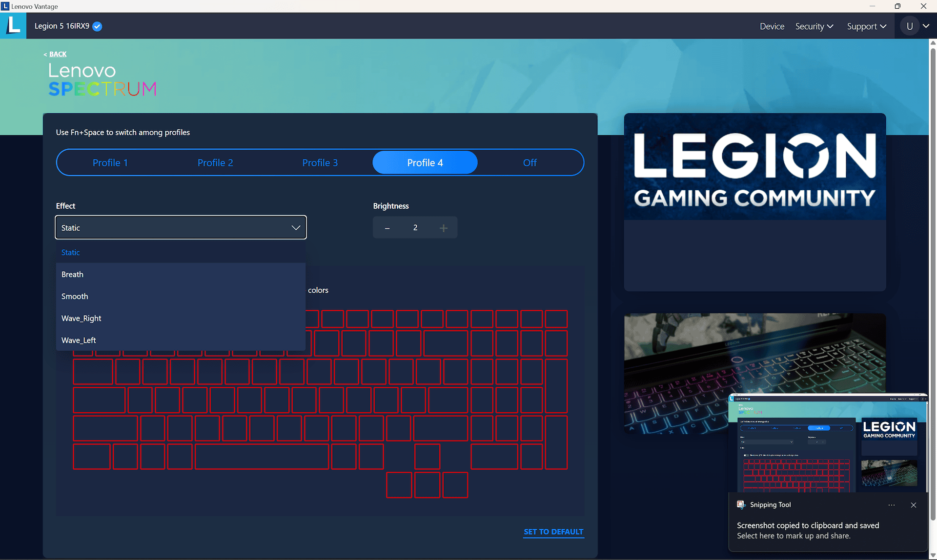Open the user account U avatar
This screenshot has height=560, width=937.
click(909, 26)
